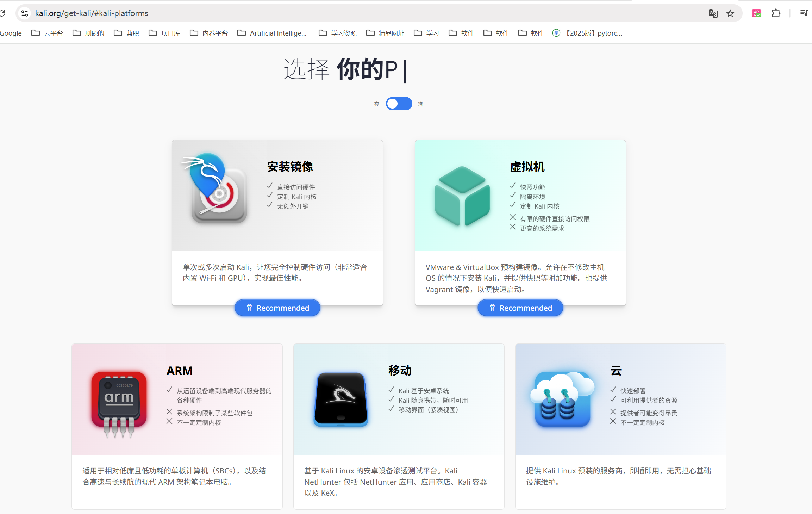The image size is (812, 514).
Task: Open the 学习 bookmark folder
Action: (x=426, y=33)
